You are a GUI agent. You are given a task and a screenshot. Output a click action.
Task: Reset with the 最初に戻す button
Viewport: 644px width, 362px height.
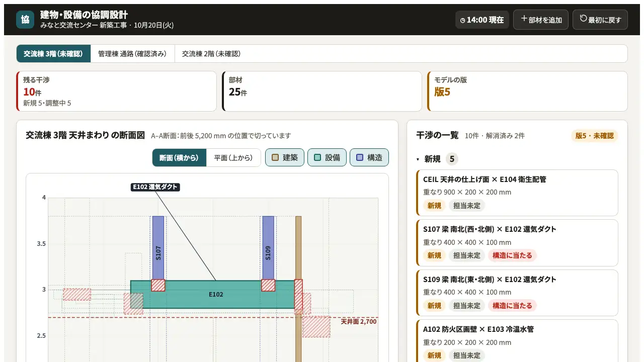pyautogui.click(x=600, y=20)
